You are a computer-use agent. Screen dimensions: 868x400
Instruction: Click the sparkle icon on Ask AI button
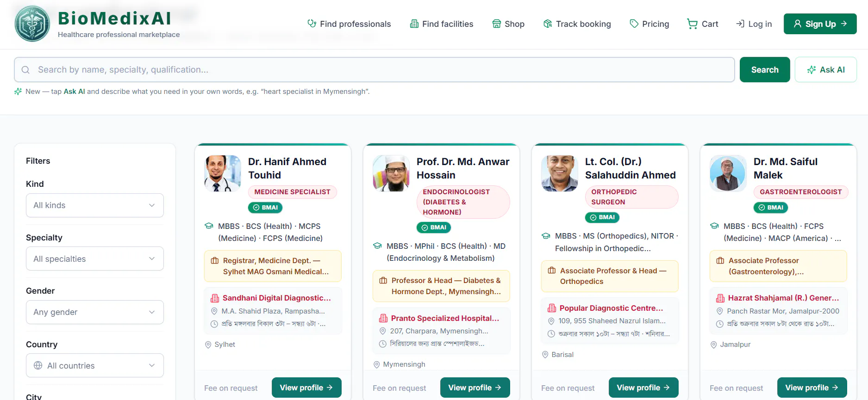(812, 70)
